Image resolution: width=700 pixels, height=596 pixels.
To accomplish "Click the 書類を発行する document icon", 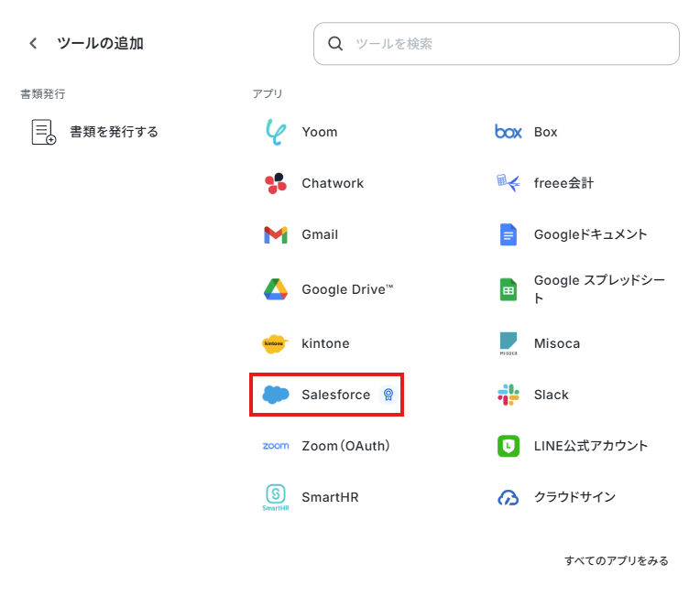I will [43, 132].
